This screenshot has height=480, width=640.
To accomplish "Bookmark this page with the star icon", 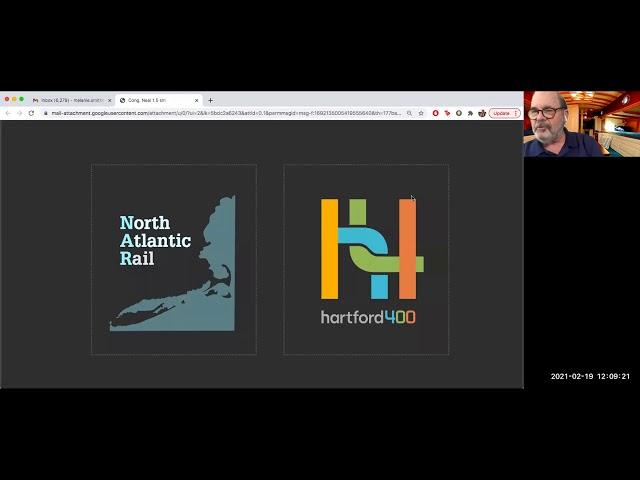I will point(421,113).
